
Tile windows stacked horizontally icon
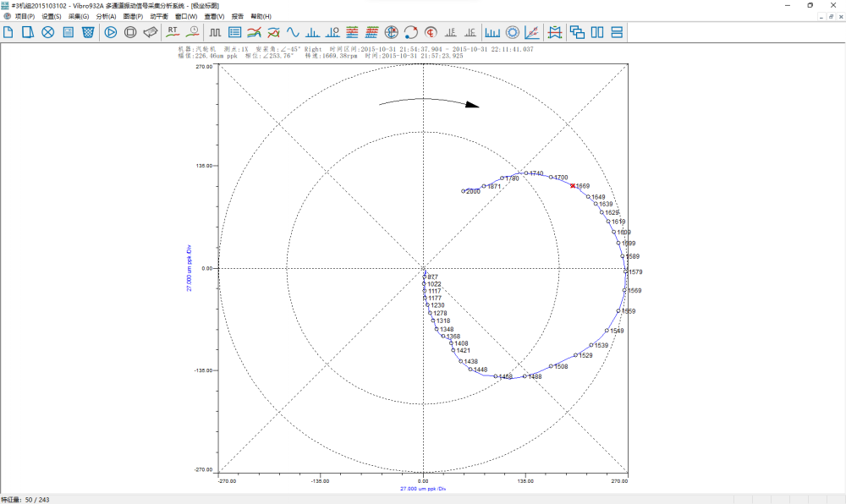617,32
